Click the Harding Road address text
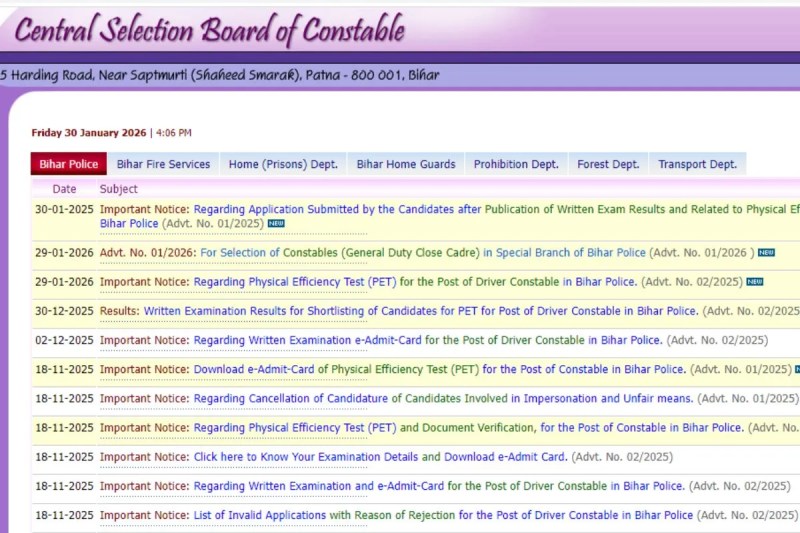 219,75
